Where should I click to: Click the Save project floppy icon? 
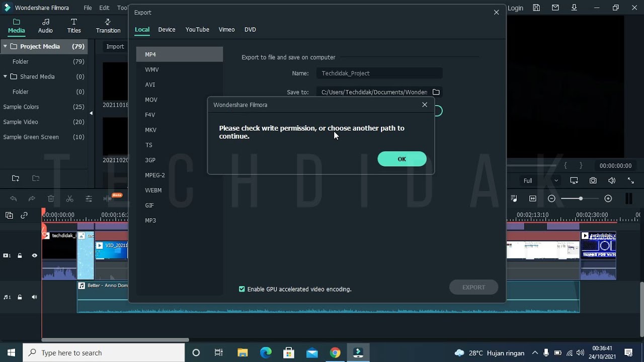536,8
